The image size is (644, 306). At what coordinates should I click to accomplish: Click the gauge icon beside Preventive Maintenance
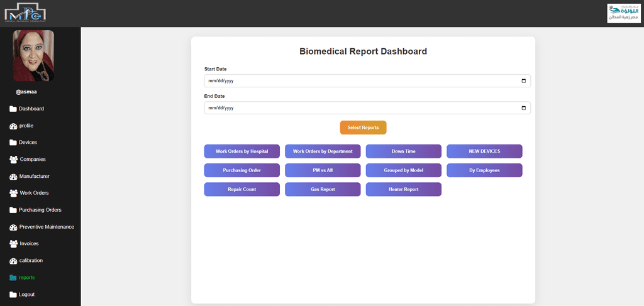click(x=13, y=227)
